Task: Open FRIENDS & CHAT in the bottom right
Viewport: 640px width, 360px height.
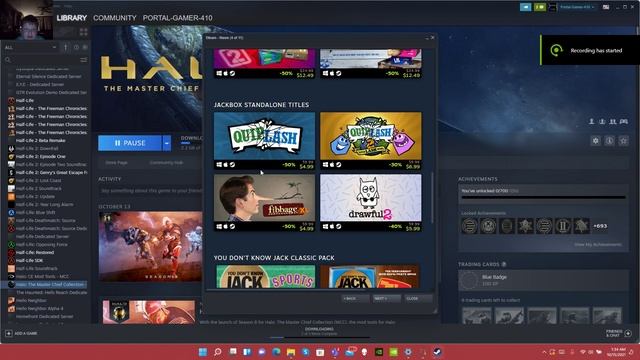Action: pyautogui.click(x=619, y=333)
